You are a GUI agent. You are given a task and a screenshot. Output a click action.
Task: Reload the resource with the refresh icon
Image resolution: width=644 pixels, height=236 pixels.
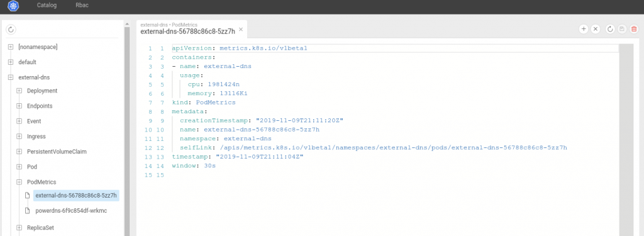coord(610,29)
